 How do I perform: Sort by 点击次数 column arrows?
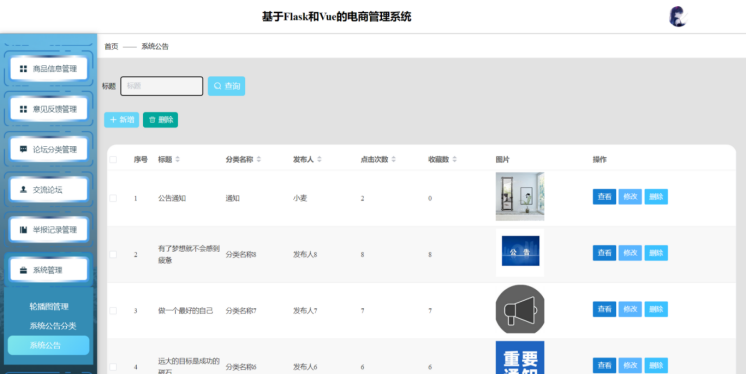point(393,159)
